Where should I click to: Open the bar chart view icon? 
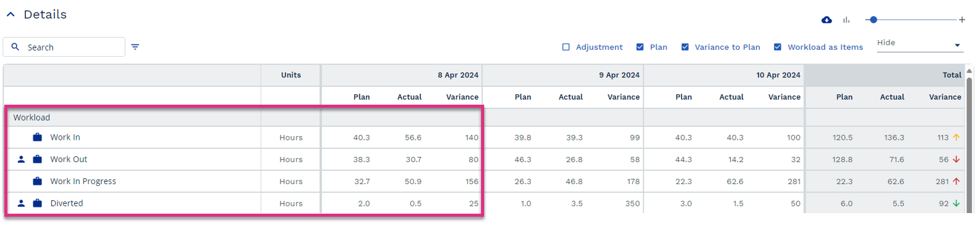847,20
